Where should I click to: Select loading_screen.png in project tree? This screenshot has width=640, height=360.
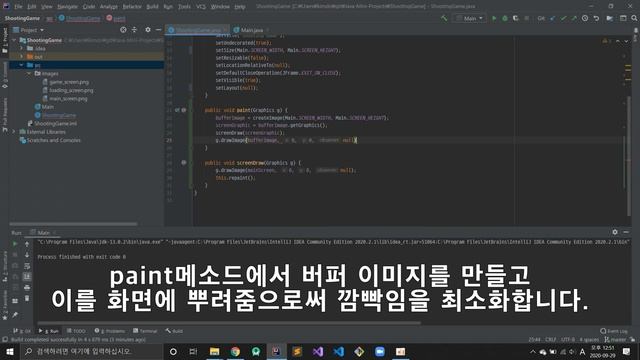pos(71,90)
